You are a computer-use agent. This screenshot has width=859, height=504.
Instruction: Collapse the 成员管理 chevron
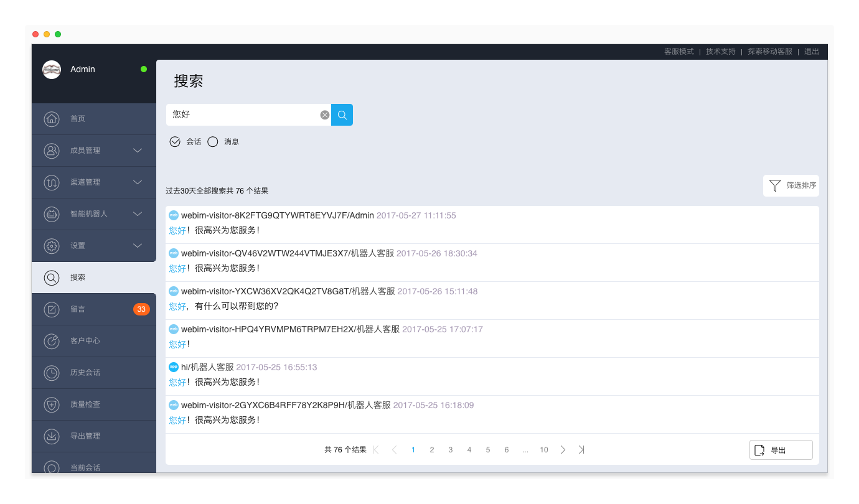[x=138, y=151]
